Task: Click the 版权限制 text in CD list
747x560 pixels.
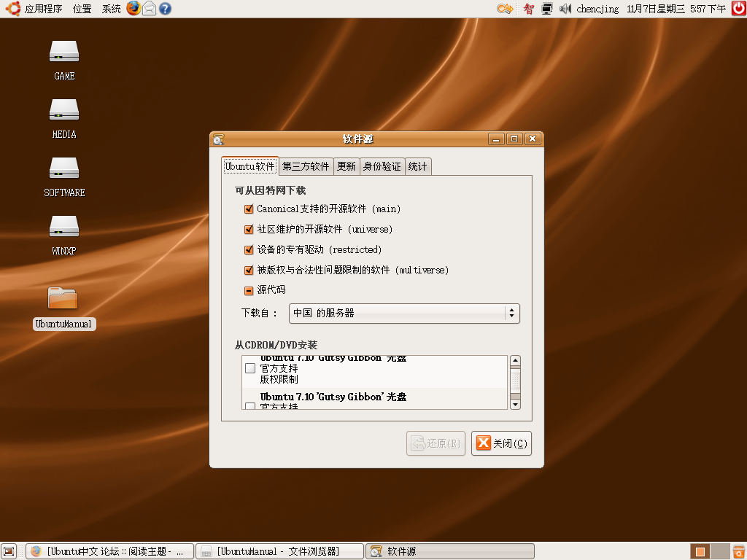Action: [279, 379]
